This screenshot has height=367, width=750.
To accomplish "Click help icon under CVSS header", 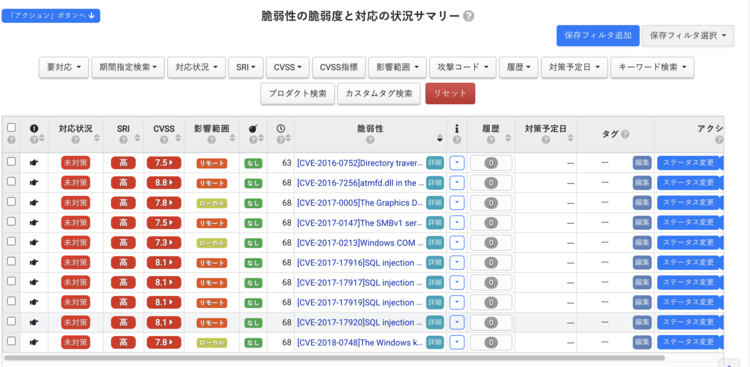I will tap(164, 140).
